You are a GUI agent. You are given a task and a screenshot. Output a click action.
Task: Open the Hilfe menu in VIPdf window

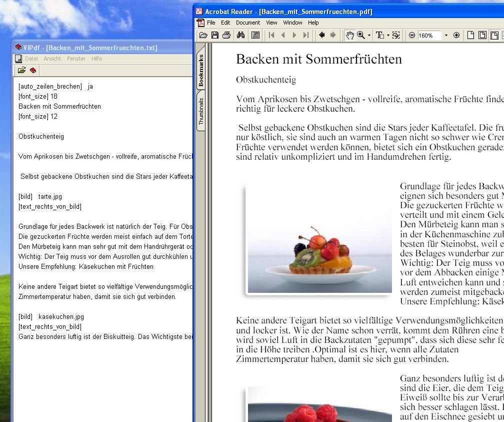click(97, 59)
